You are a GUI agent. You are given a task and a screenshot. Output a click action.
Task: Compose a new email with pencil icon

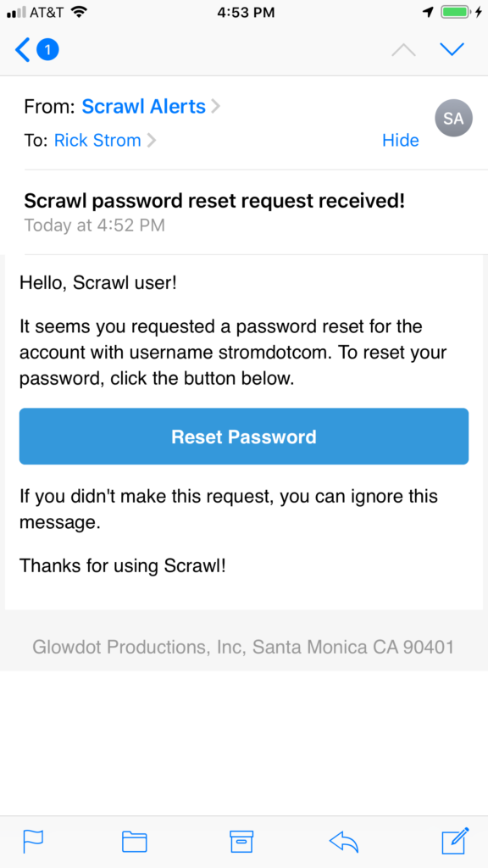click(x=455, y=841)
